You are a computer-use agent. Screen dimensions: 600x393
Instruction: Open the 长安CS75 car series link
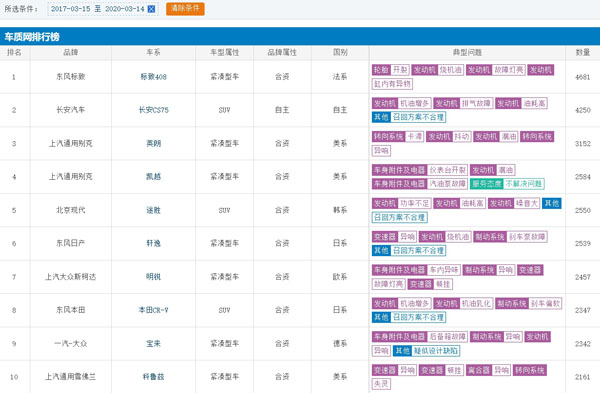click(x=153, y=110)
